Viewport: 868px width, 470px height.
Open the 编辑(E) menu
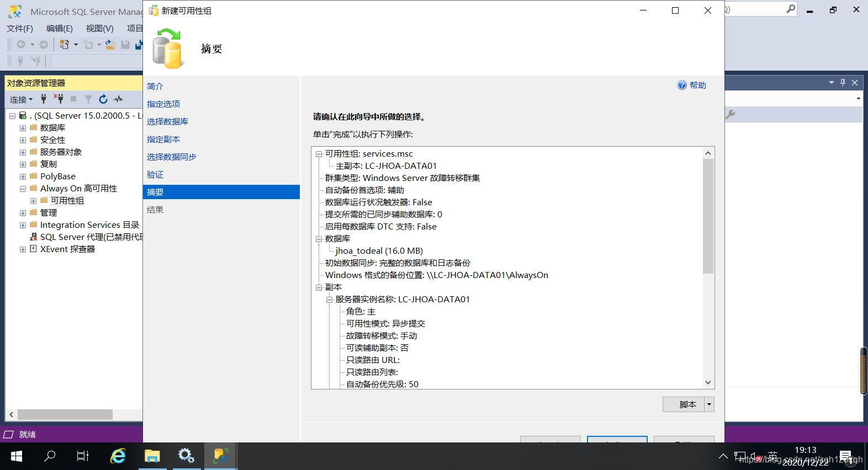59,28
